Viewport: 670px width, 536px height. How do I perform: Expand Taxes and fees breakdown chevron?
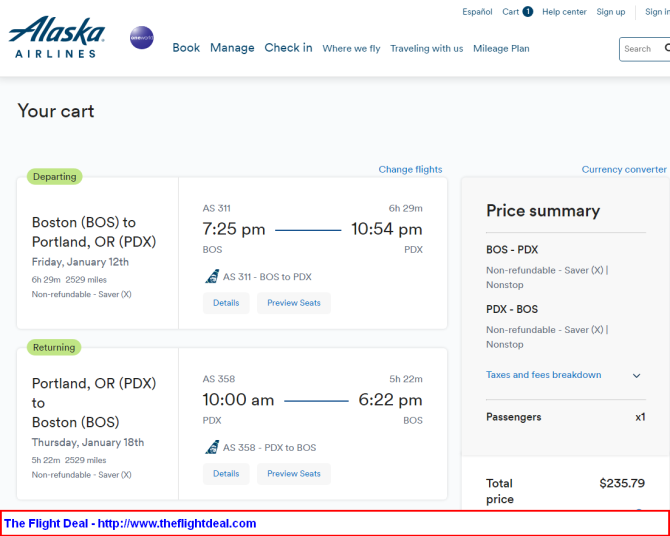click(x=636, y=376)
